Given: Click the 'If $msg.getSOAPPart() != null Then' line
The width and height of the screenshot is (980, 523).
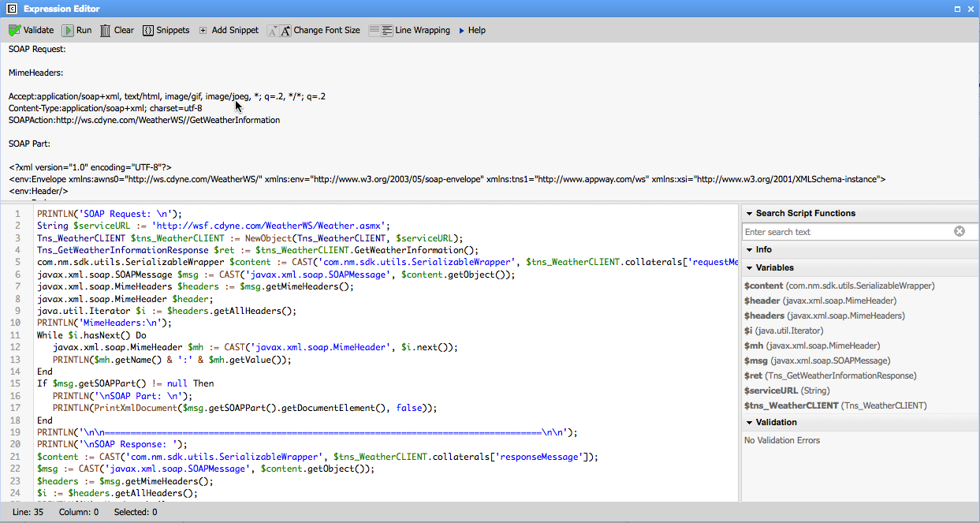Looking at the screenshot, I should pos(125,383).
